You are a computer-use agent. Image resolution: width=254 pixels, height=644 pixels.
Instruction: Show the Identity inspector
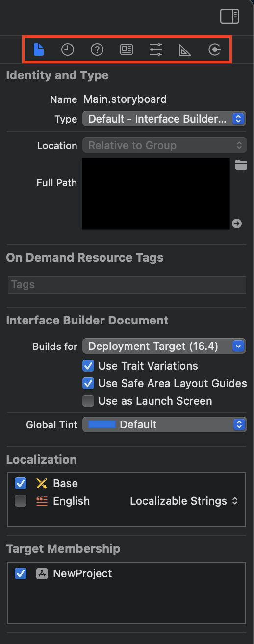click(127, 50)
